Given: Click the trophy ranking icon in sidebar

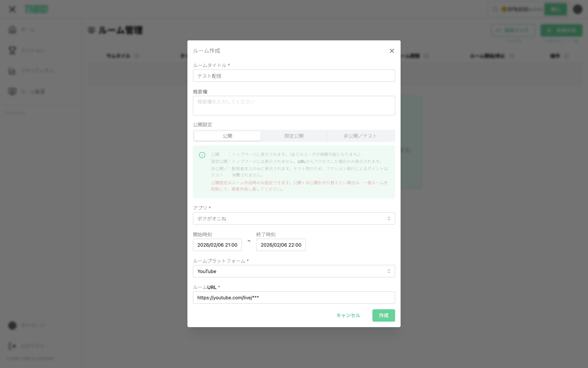Looking at the screenshot, I should (x=12, y=50).
